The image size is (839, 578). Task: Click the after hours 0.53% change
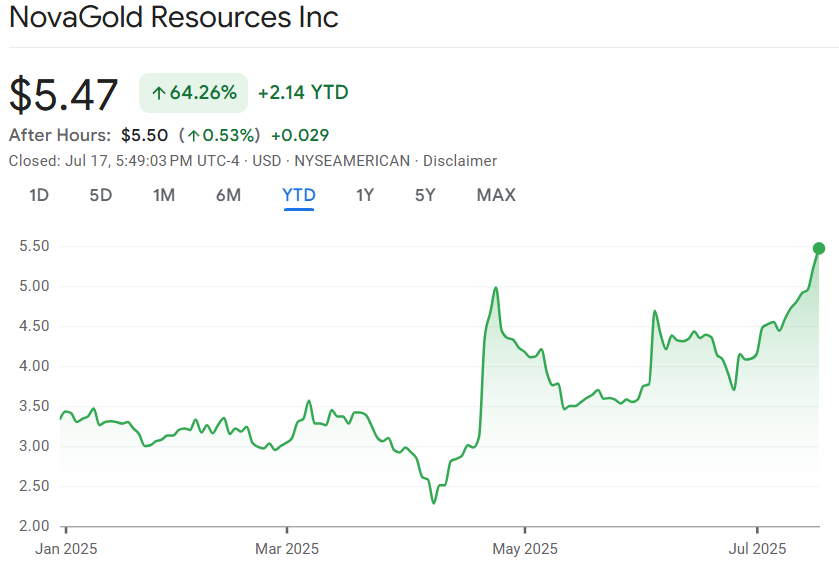click(219, 135)
